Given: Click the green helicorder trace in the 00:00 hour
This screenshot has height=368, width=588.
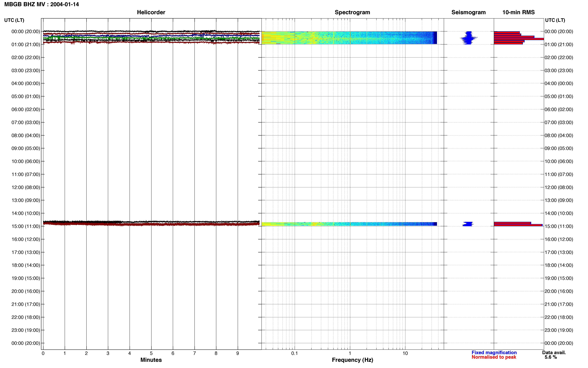Looking at the screenshot, I should pos(151,38).
